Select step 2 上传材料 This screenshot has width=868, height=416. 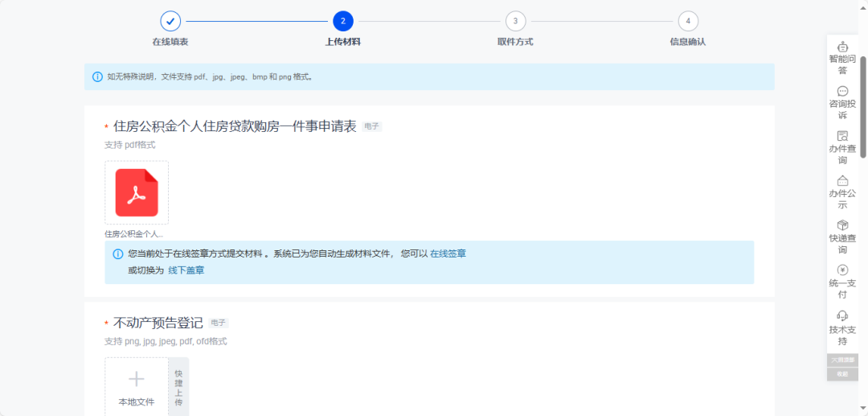tap(343, 21)
